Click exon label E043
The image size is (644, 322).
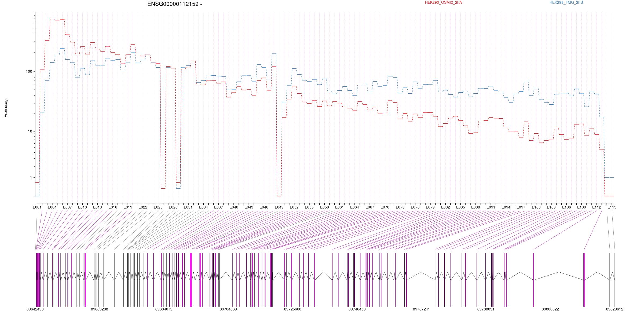[249, 207]
